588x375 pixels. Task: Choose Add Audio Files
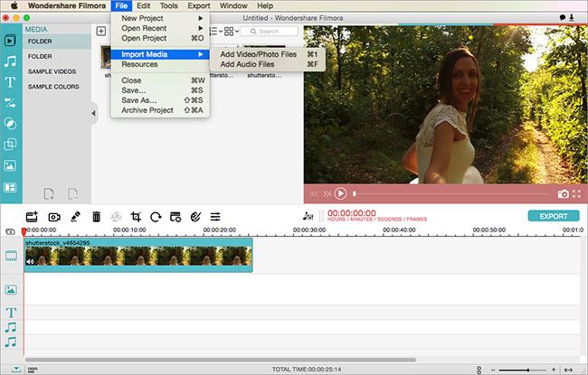pos(268,64)
